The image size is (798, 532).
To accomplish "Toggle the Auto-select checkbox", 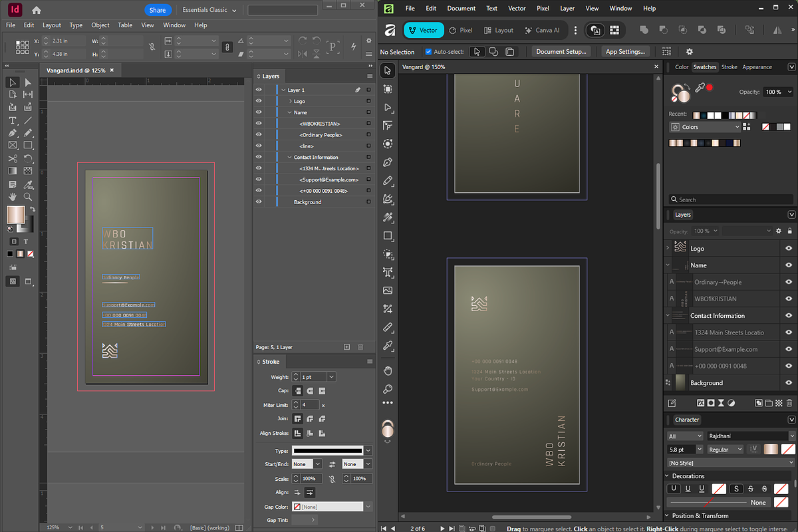I will [x=429, y=51].
